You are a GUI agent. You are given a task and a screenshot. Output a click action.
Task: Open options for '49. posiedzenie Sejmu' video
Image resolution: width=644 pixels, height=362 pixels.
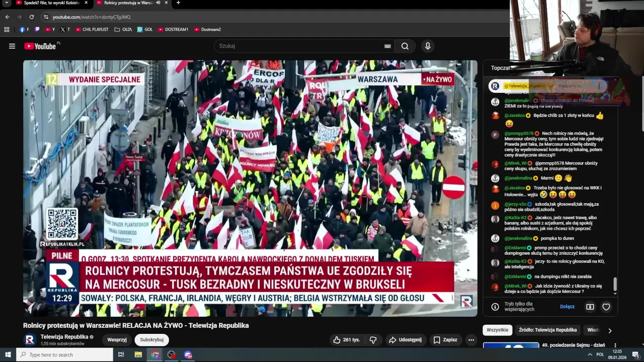(615, 346)
